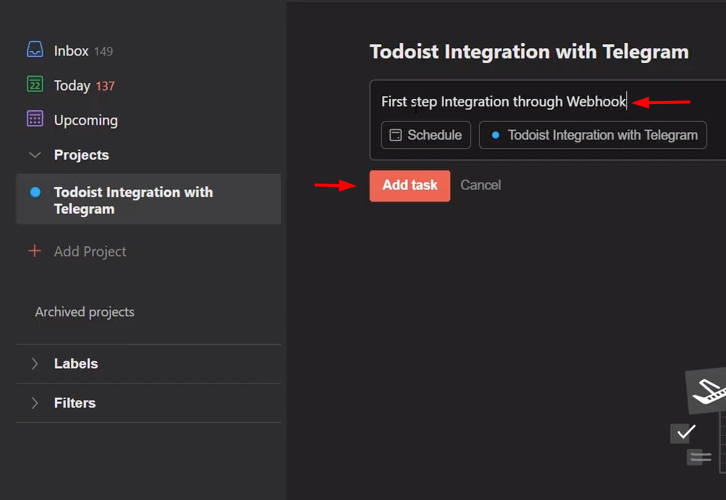Click the blue dot in the sidebar project row

[x=35, y=192]
